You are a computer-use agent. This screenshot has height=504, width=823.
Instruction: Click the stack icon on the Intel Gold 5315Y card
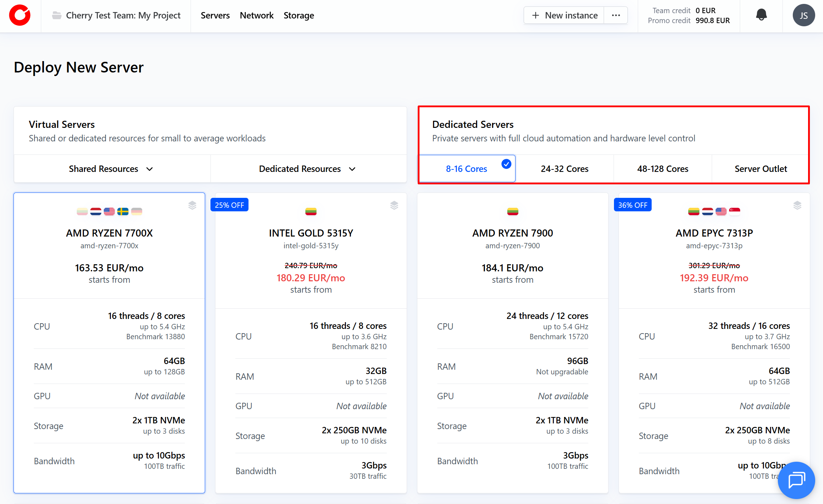[394, 205]
